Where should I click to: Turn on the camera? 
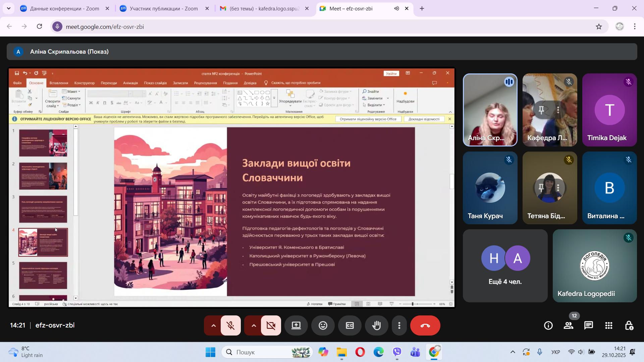point(271,325)
